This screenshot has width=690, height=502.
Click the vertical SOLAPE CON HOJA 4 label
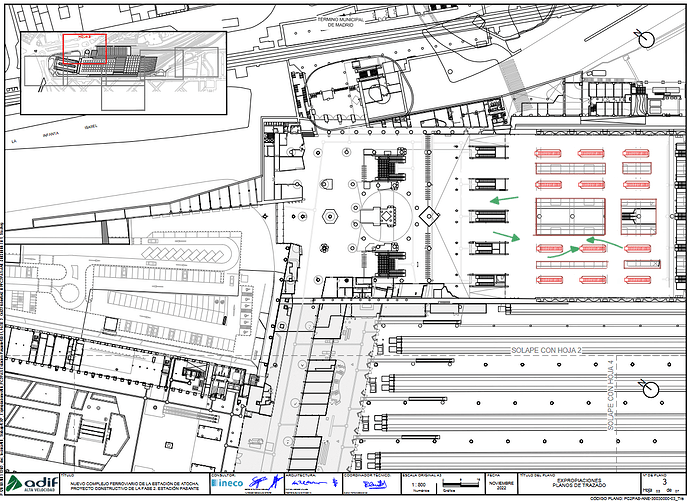click(610, 396)
